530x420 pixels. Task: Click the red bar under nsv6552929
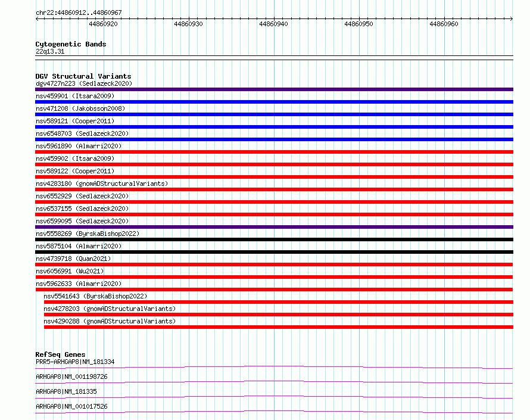tap(274, 202)
